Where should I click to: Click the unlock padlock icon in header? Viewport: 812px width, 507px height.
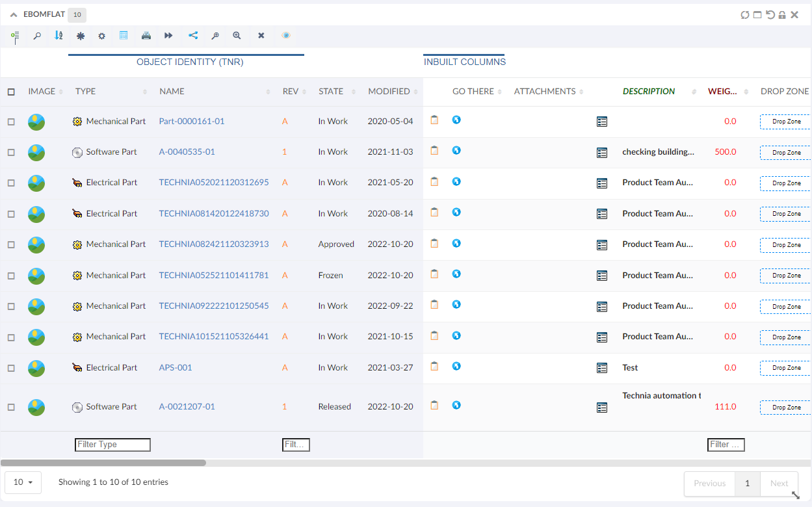(782, 15)
